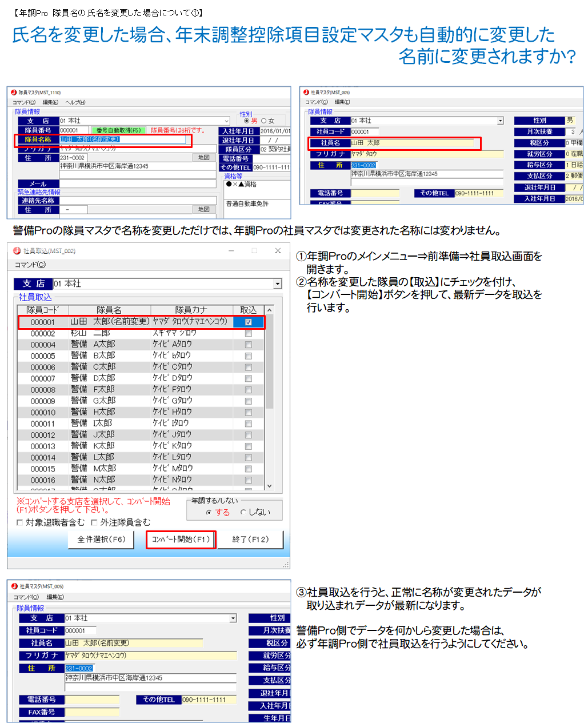Open the ヘルプ menu in 隊員マスタ

tap(75, 102)
